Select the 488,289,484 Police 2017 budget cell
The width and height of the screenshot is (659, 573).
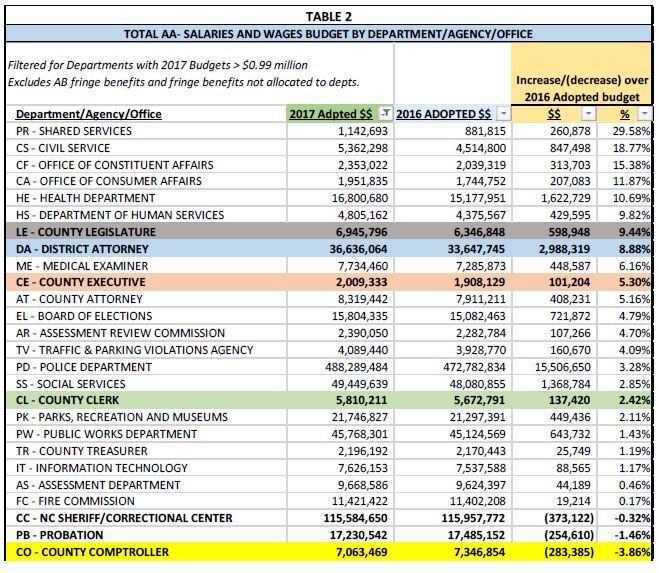(x=341, y=367)
